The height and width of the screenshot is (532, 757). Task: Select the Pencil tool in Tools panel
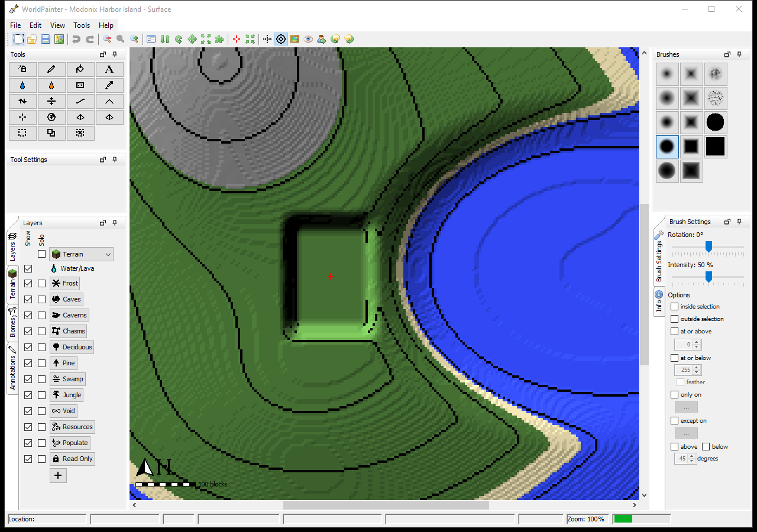point(51,69)
